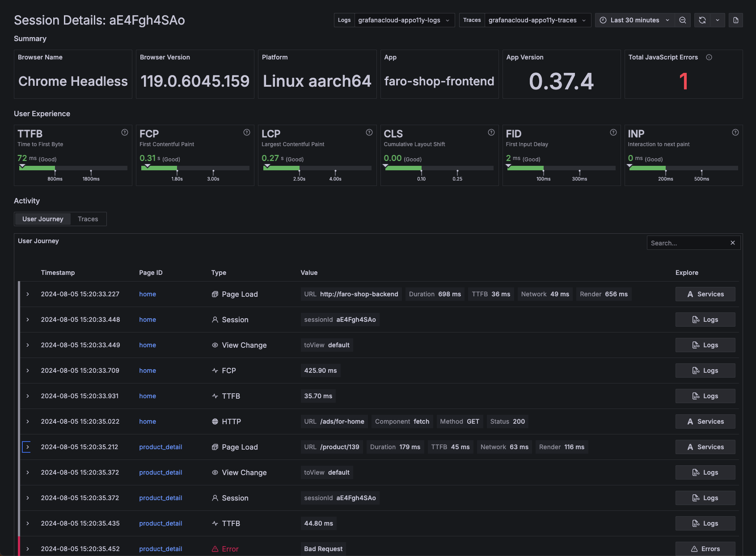Switch to the Traces tab
This screenshot has height=556, width=756.
coord(88,219)
